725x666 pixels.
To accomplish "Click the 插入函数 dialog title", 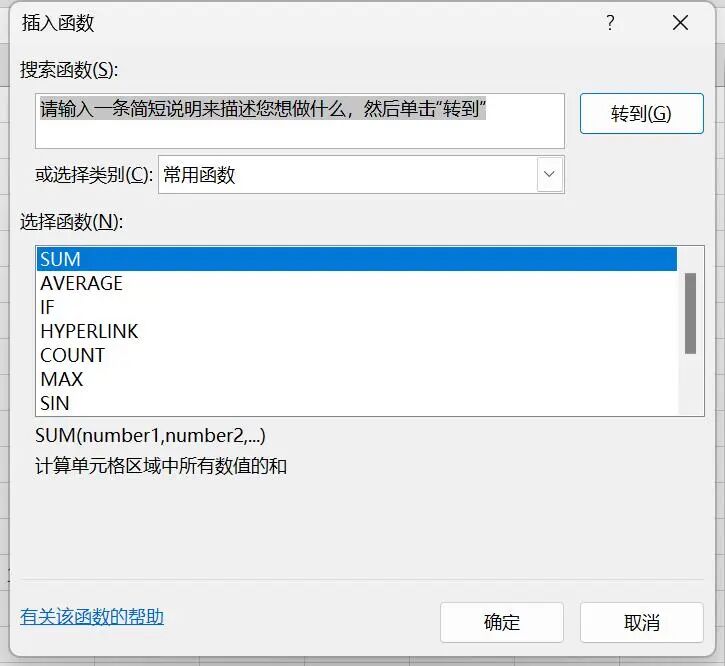I will click(58, 23).
